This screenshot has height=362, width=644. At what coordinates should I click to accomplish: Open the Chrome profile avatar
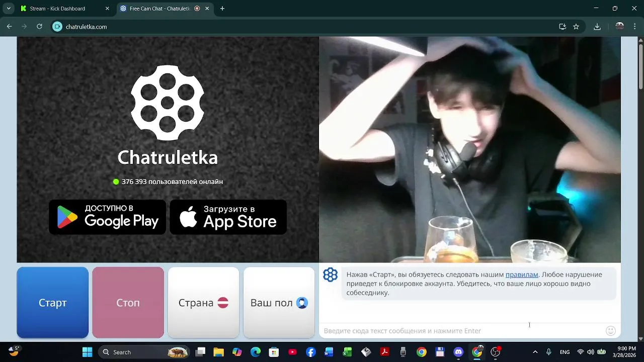tap(620, 27)
